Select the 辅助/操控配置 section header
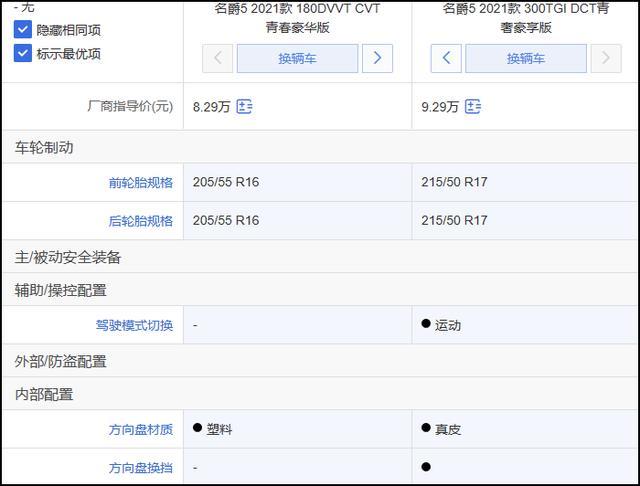640x486 pixels. (x=320, y=290)
